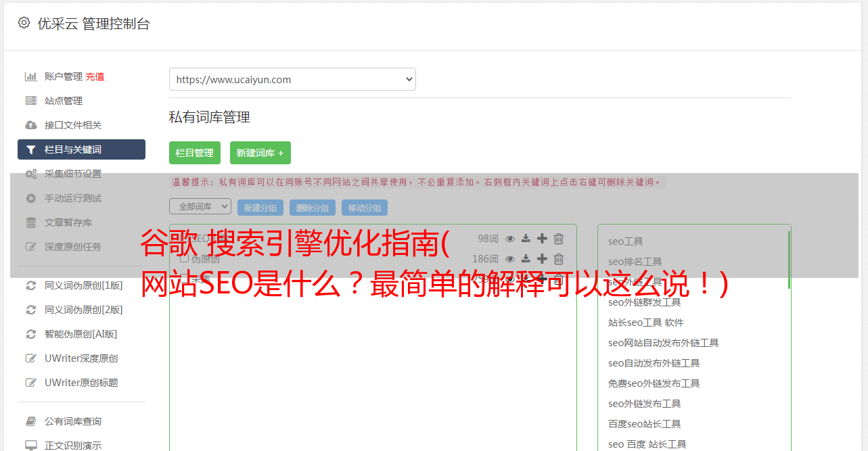View the 98词 library with its eye icon

[510, 239]
